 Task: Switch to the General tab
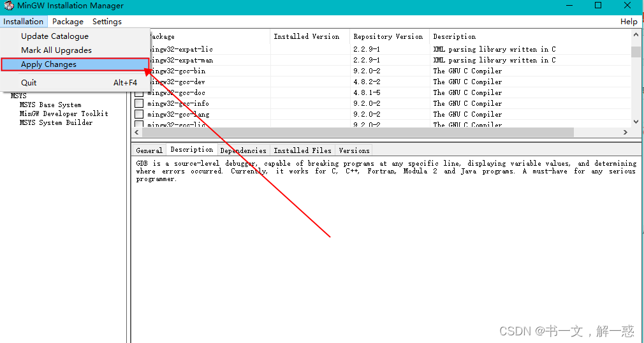(x=149, y=150)
